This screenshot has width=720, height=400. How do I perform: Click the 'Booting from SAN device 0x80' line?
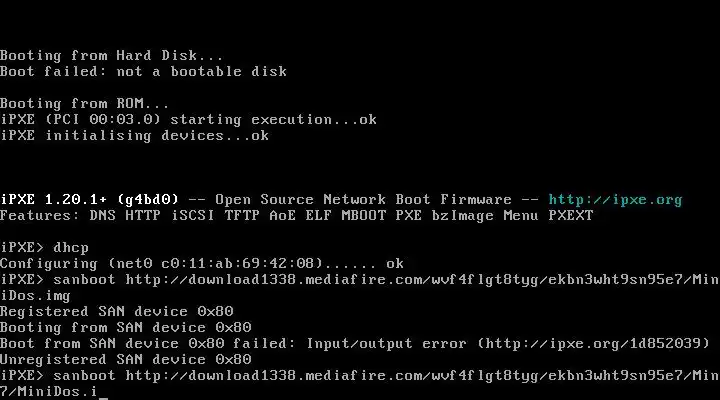coord(125,327)
